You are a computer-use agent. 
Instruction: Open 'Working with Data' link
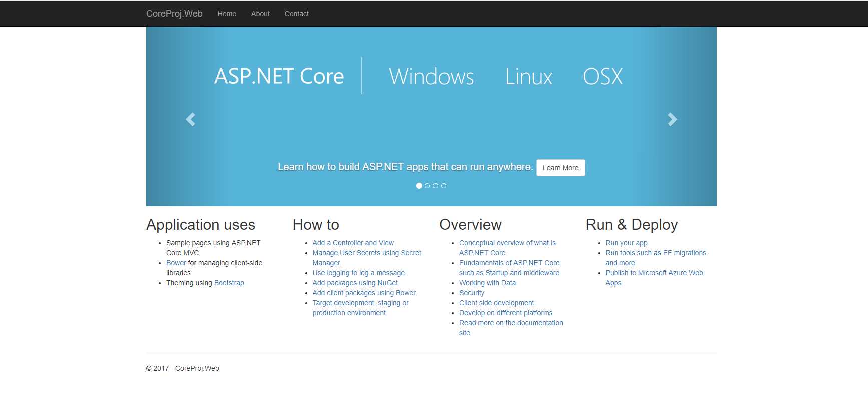pyautogui.click(x=487, y=283)
